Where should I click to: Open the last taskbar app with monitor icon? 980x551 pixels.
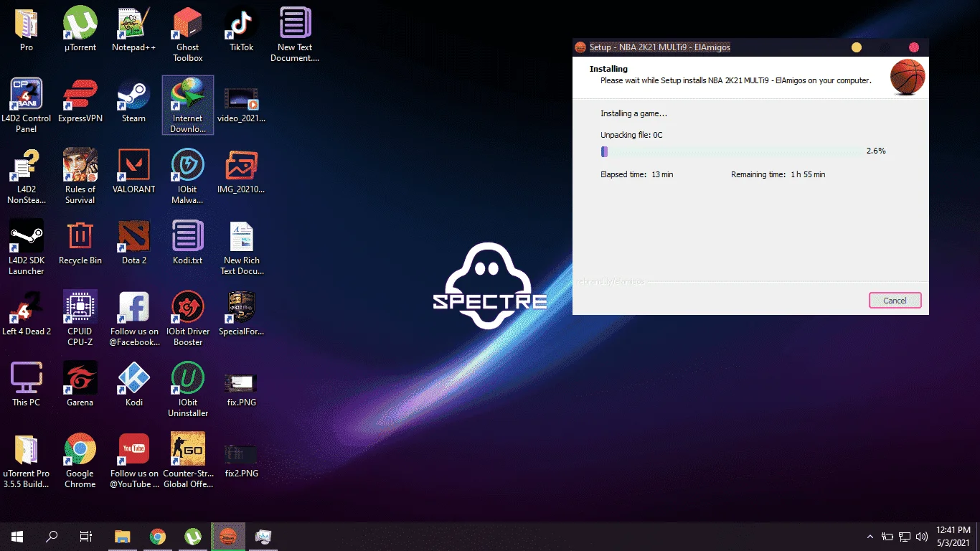[x=263, y=537]
